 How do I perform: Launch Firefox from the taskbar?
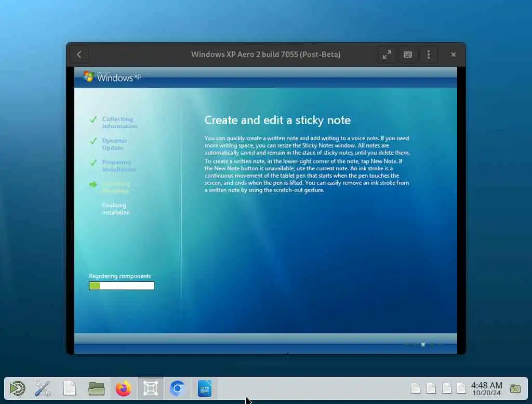[124, 388]
